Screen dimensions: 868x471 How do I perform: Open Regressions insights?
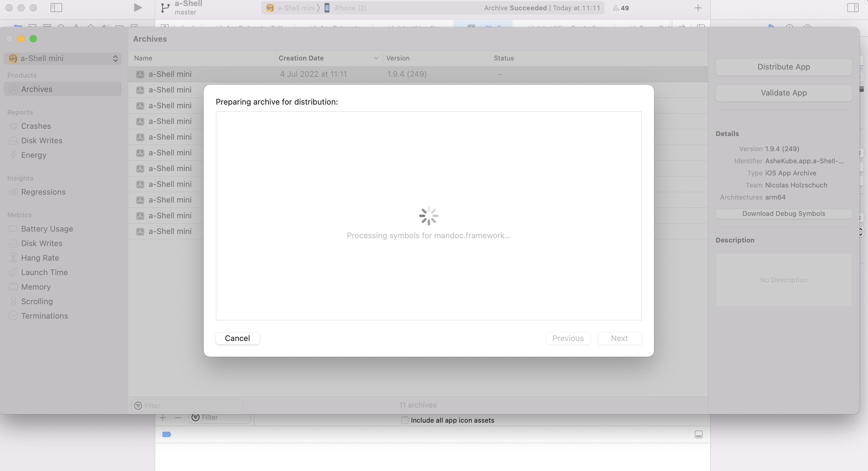[43, 192]
